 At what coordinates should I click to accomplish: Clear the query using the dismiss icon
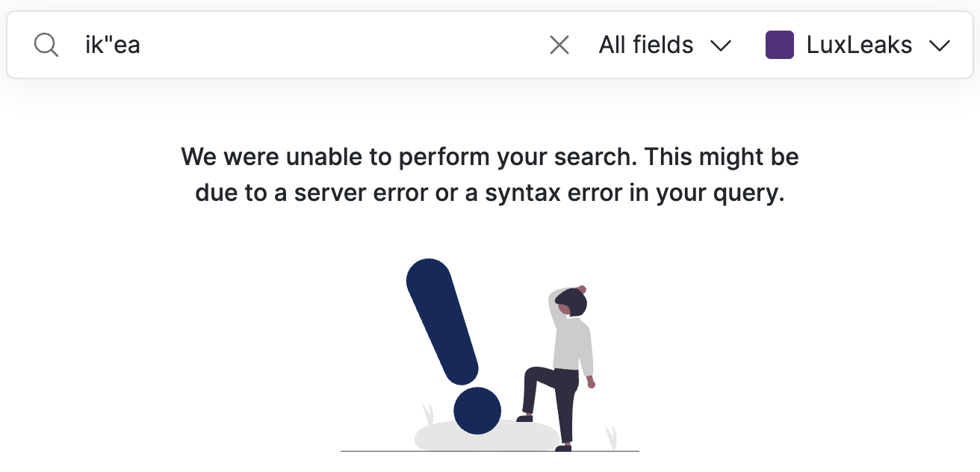559,45
